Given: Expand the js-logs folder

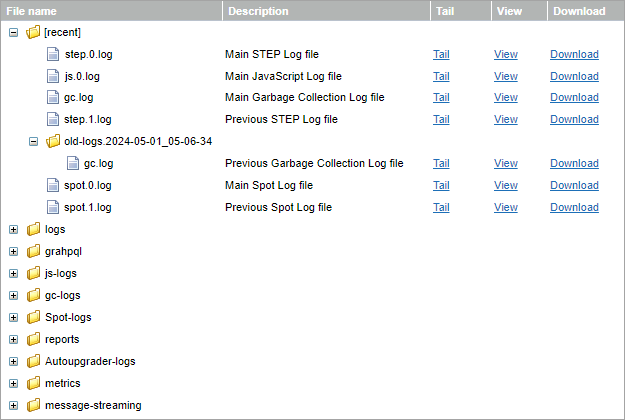Looking at the screenshot, I should pos(13,273).
